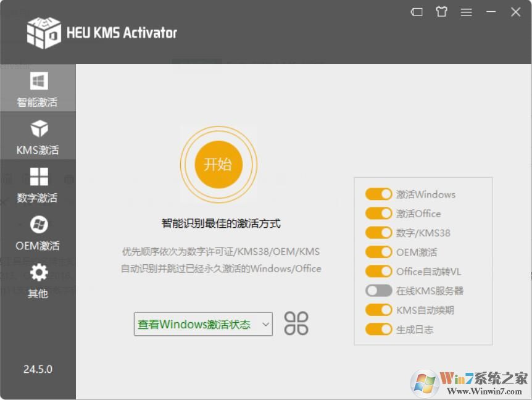Open the 数字激活 four-squares icon
The image size is (532, 400).
(39, 177)
